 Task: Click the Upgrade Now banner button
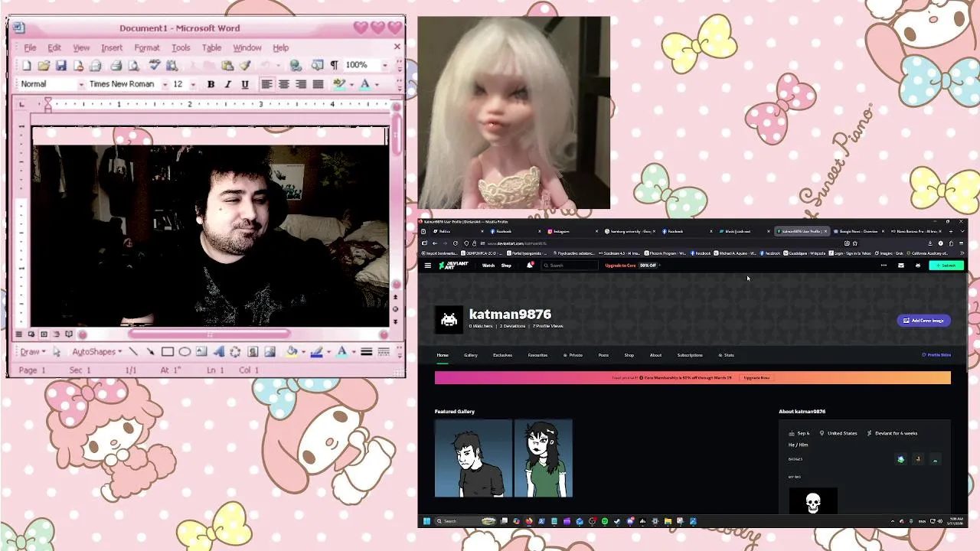756,378
